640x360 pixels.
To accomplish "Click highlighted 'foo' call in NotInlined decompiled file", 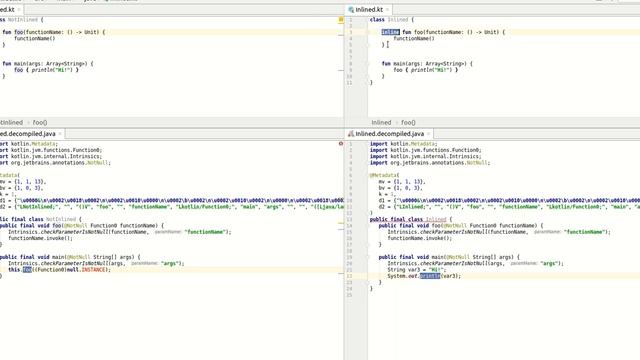I will [27, 270].
